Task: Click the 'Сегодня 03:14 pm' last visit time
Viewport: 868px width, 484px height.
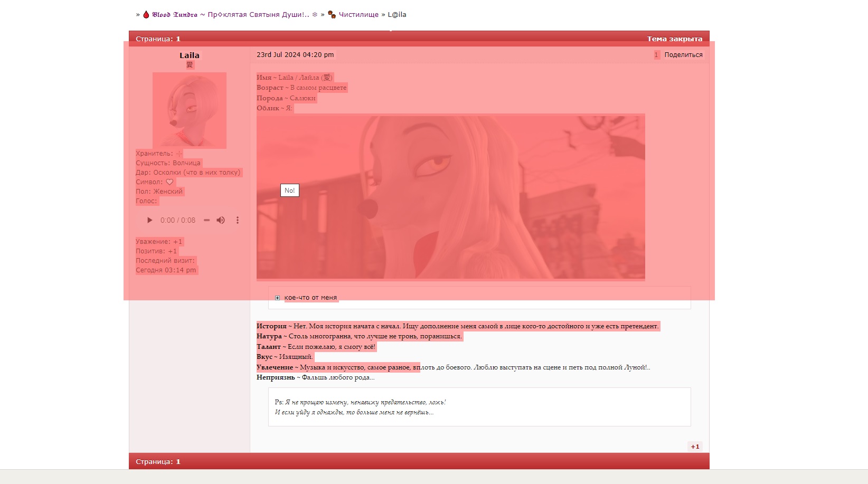Action: [166, 270]
